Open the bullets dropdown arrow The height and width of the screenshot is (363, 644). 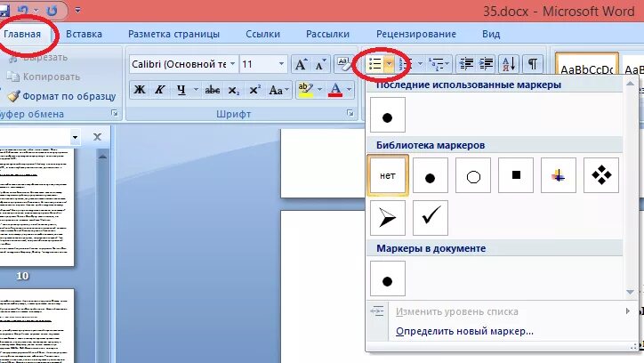[x=389, y=64]
